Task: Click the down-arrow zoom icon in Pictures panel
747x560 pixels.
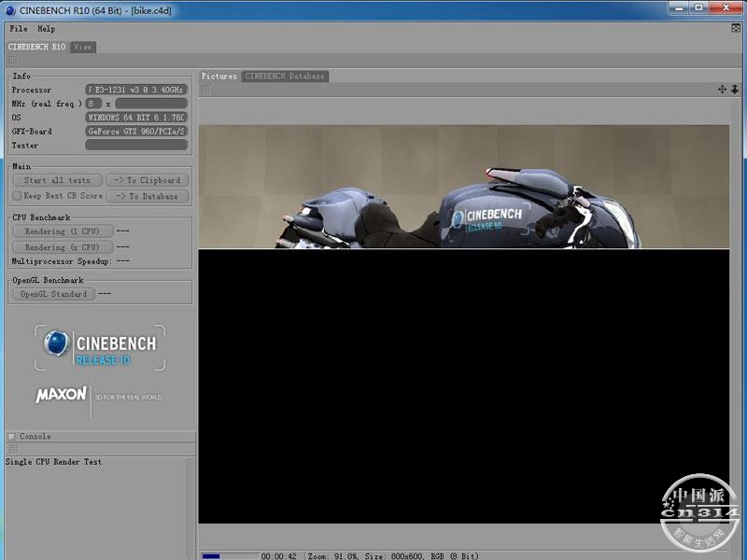Action: [x=734, y=90]
